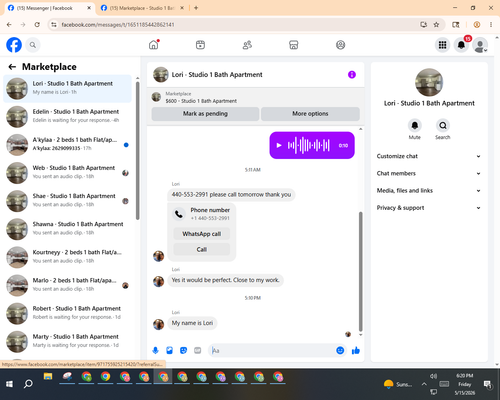Screen dimensions: 500x400
Task: Expand Media, files and links section
Action: point(429,191)
